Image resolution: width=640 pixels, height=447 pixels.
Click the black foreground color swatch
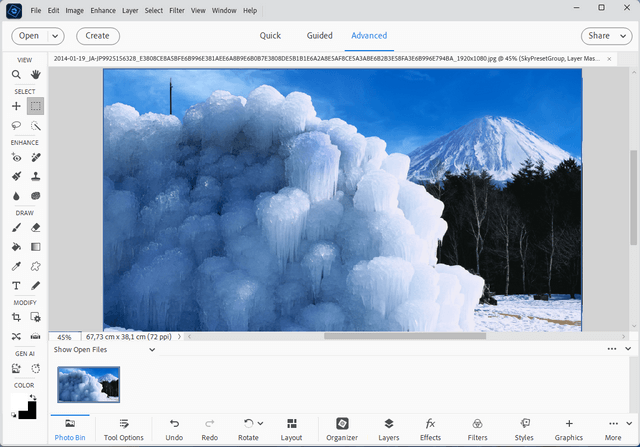[28, 410]
